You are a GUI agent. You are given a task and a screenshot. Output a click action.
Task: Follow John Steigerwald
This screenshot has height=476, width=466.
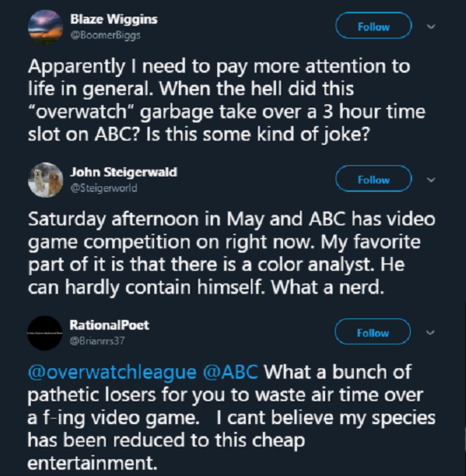(x=374, y=179)
